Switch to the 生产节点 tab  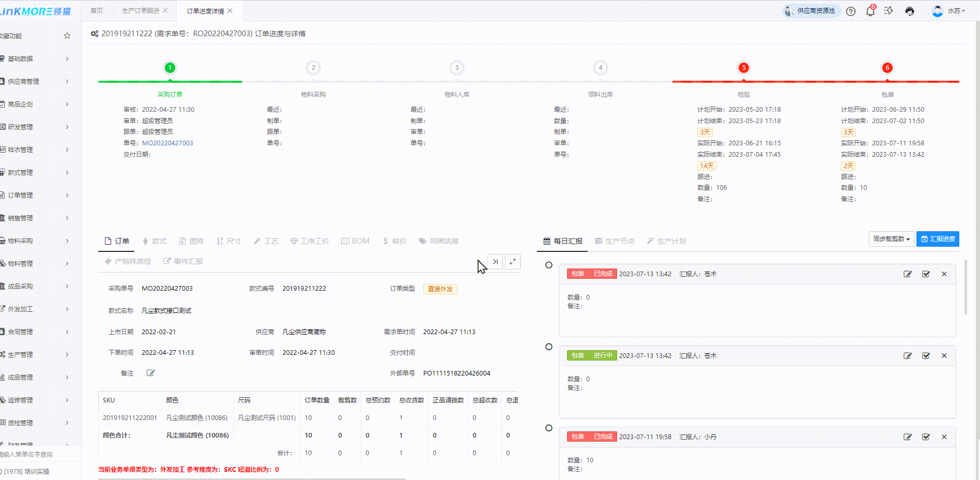pyautogui.click(x=615, y=241)
